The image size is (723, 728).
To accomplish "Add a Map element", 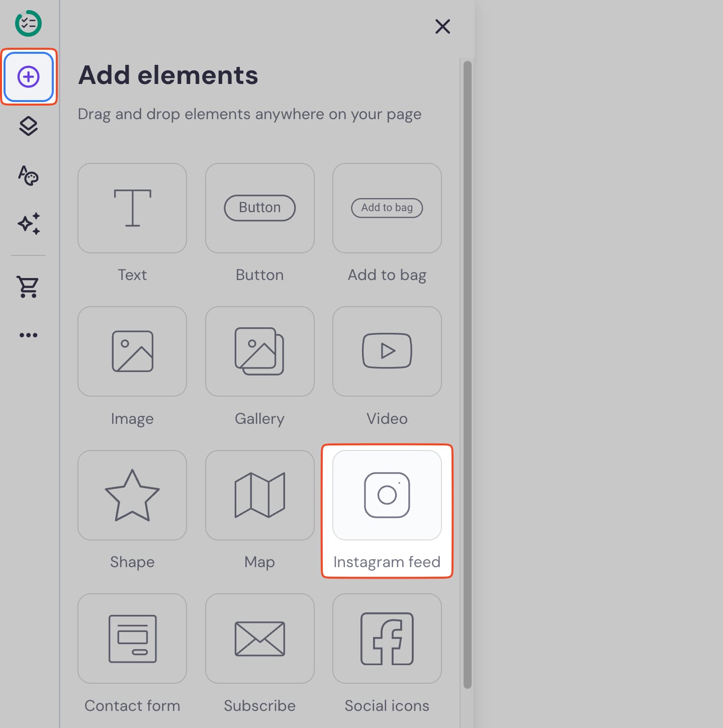I will pos(259,495).
